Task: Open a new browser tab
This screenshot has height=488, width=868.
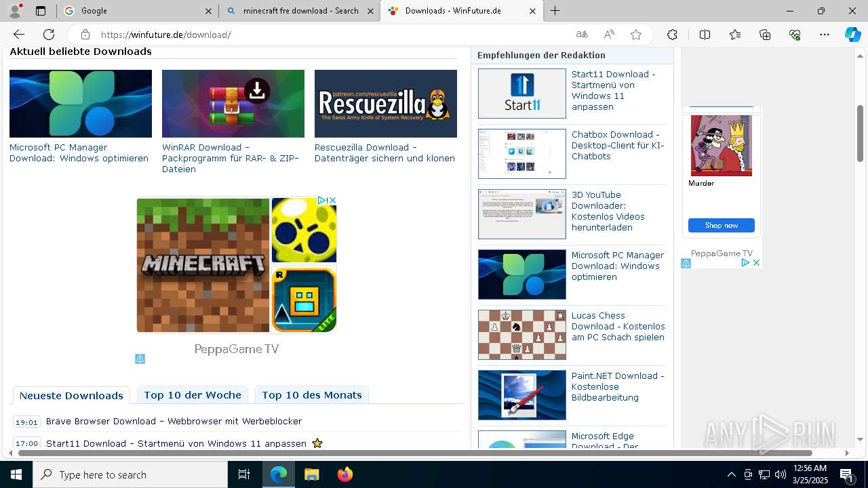Action: click(555, 11)
